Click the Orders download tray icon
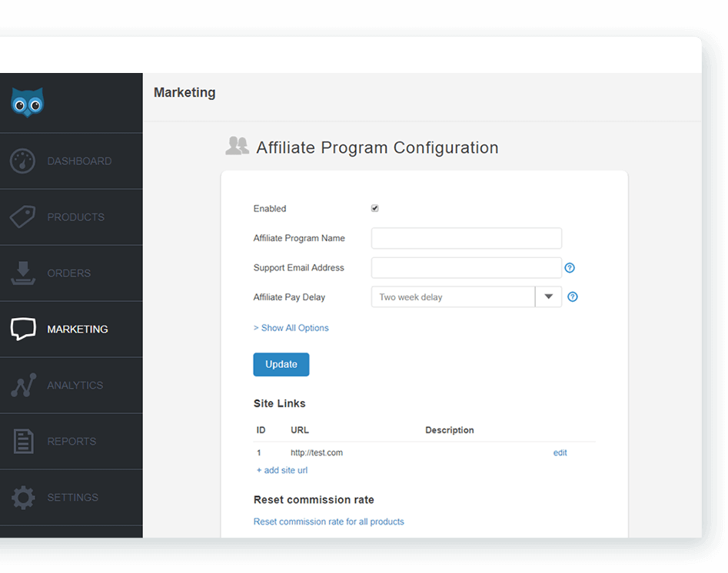Image resolution: width=728 pixels, height=573 pixels. (x=23, y=273)
